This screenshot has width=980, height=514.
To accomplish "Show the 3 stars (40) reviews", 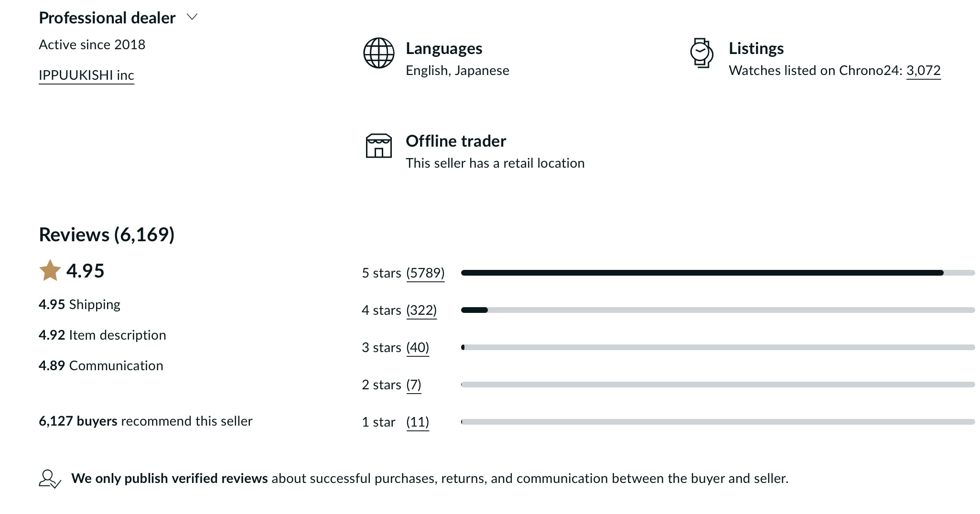I will [x=418, y=348].
